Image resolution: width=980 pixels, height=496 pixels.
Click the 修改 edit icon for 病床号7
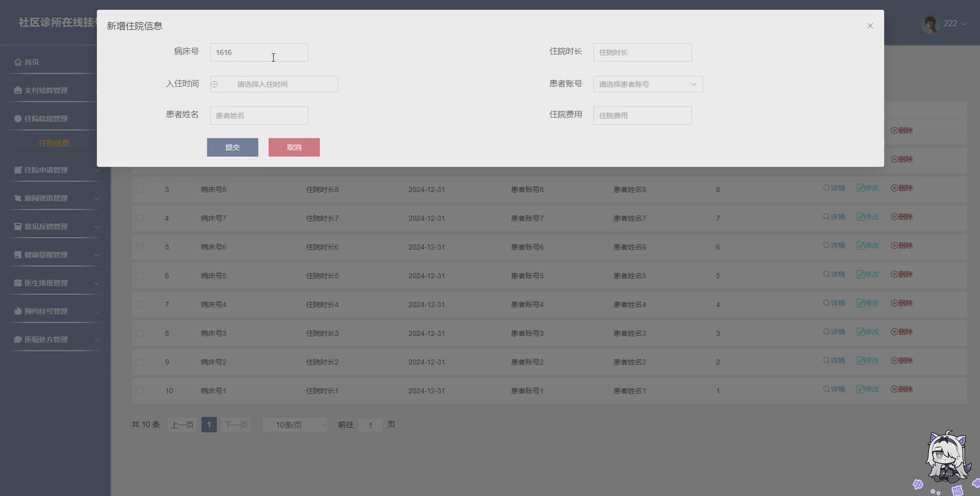point(861,216)
